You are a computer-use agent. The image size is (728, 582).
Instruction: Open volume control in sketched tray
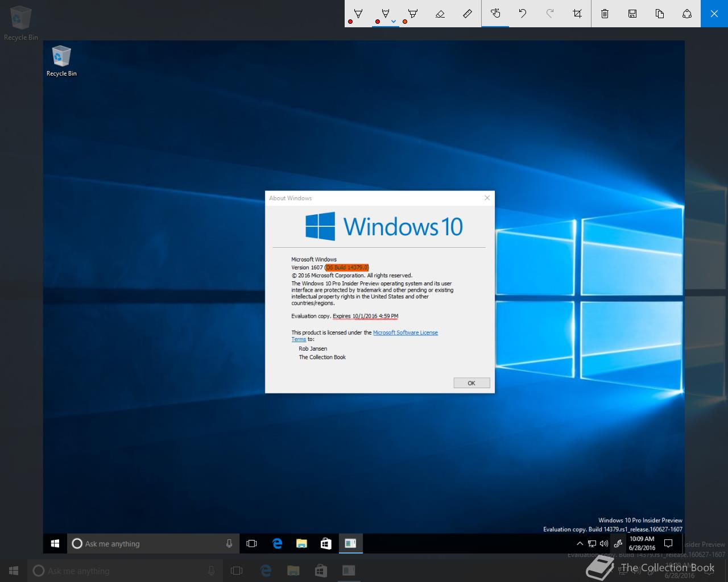[604, 544]
